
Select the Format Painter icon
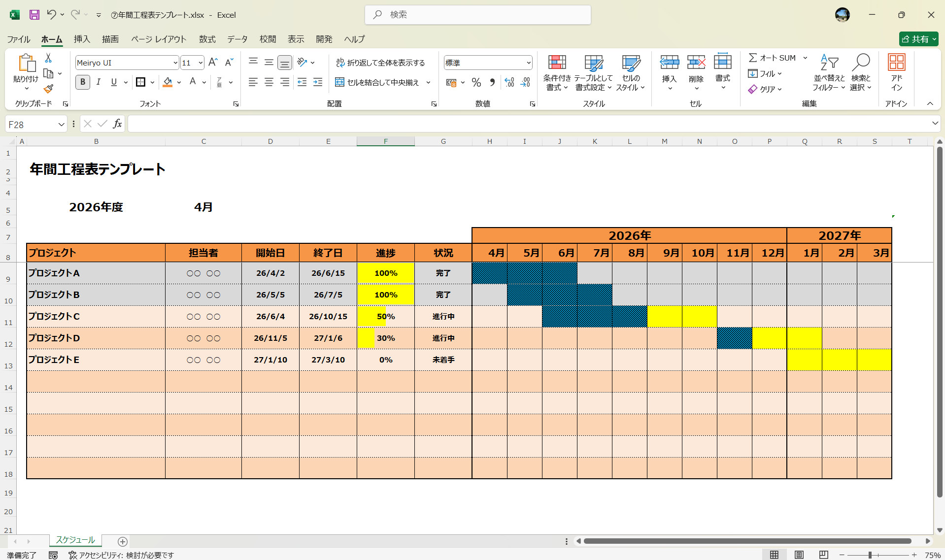coord(48,89)
